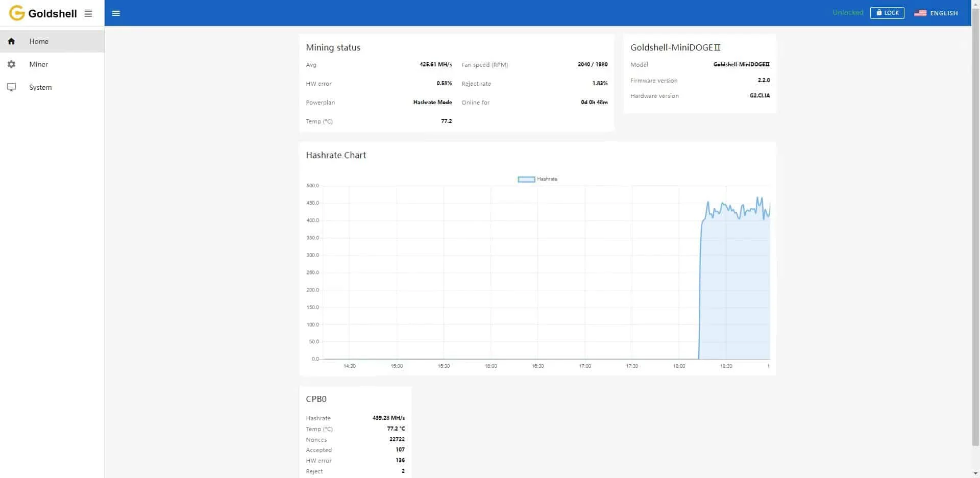Collapse sidebar with icon beside Goldshell name
The width and height of the screenshot is (980, 478).
tap(88, 13)
